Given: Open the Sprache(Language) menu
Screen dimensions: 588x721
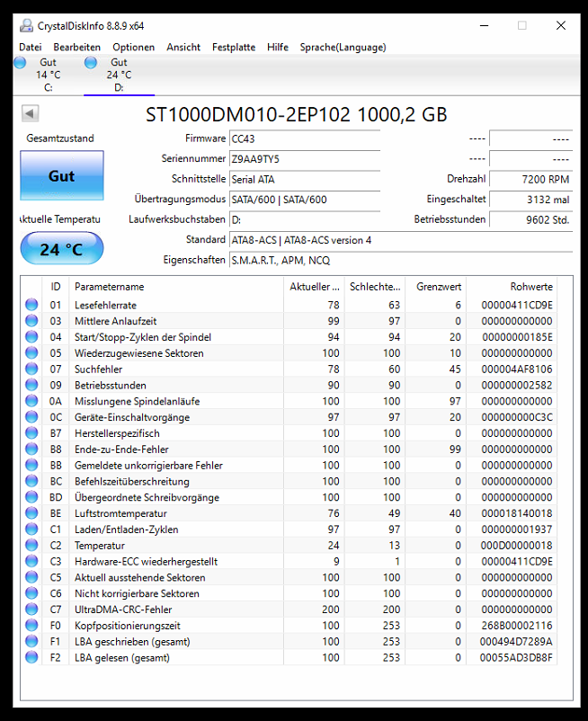Looking at the screenshot, I should pos(343,47).
